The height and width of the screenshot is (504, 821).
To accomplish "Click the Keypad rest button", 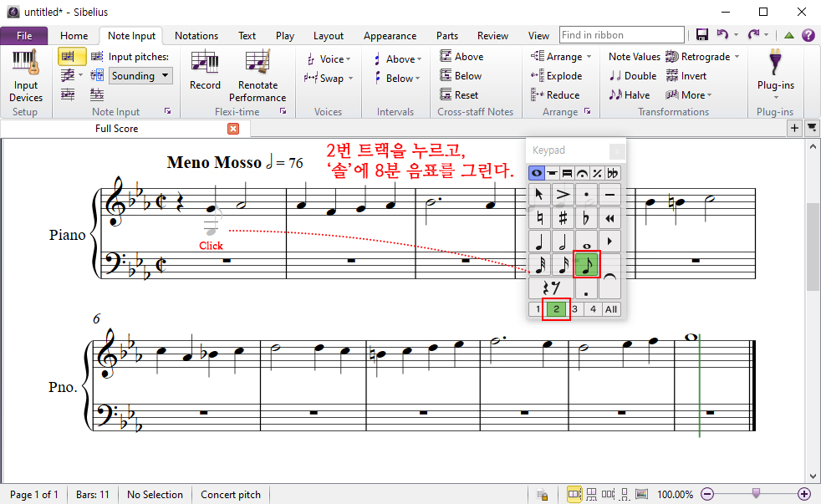I will click(x=551, y=288).
